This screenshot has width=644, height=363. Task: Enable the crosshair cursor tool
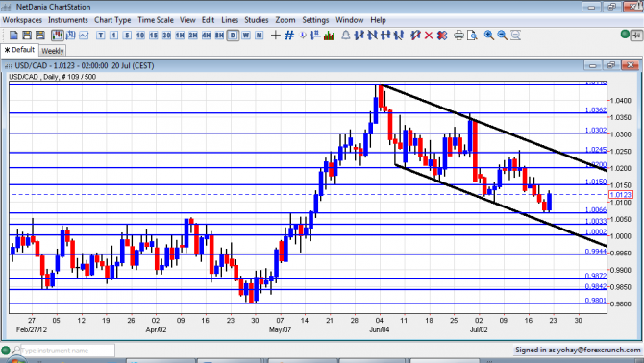click(x=276, y=36)
